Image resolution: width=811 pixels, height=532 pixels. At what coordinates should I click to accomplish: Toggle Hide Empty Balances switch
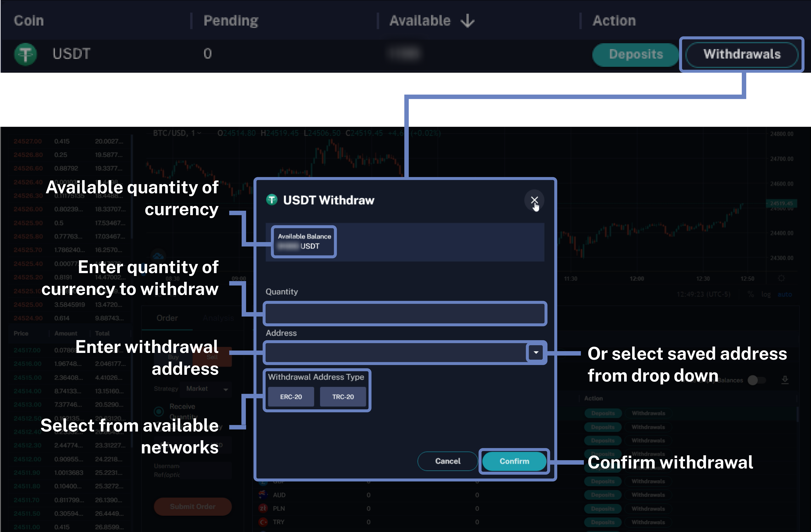[756, 380]
